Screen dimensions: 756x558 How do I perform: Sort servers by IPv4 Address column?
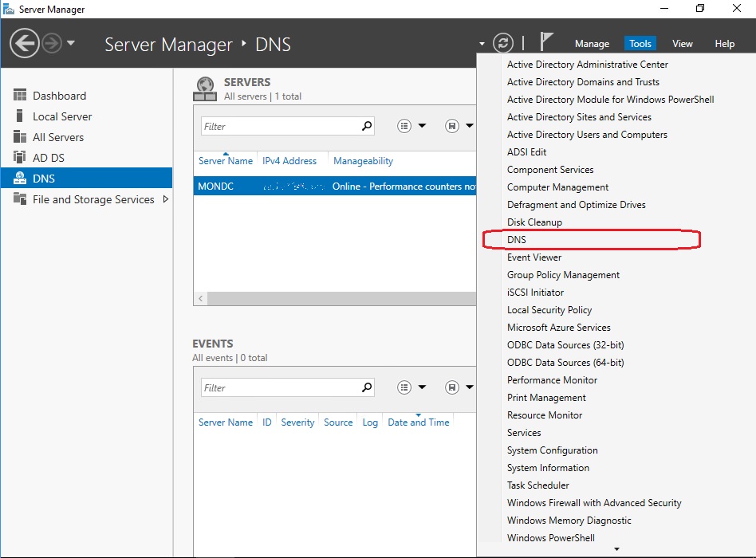click(x=289, y=161)
